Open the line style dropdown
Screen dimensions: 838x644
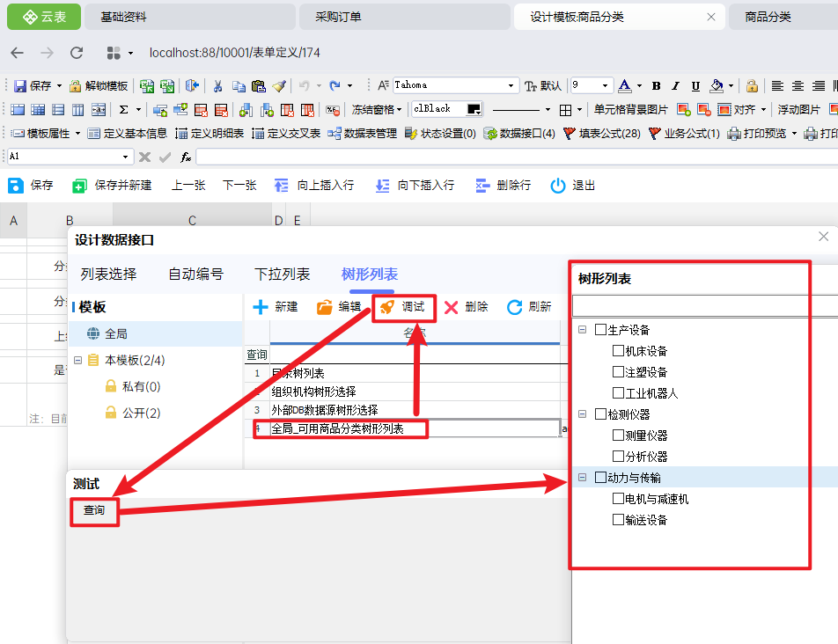(x=548, y=109)
